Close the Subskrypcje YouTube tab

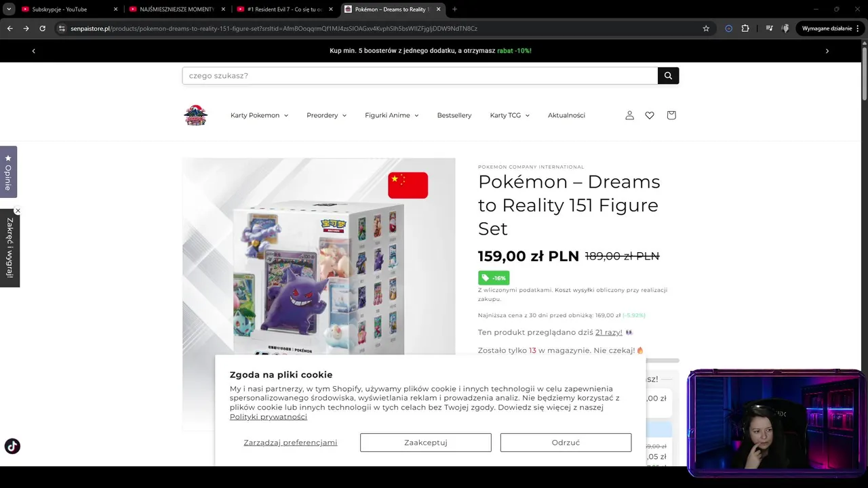(x=115, y=9)
